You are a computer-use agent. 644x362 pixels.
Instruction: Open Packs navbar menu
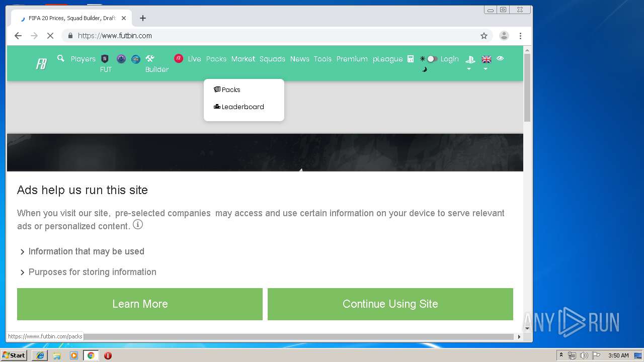[216, 59]
